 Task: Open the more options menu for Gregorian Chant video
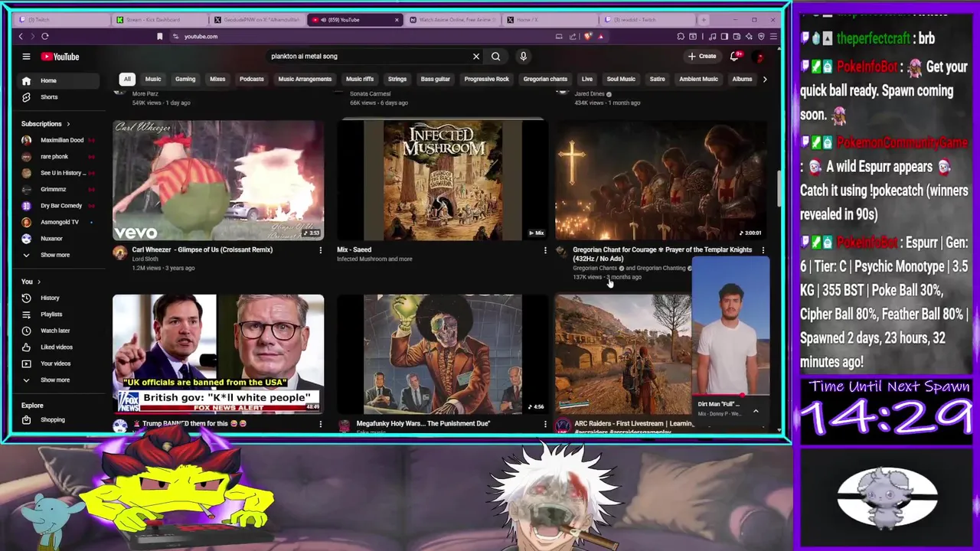pos(763,250)
